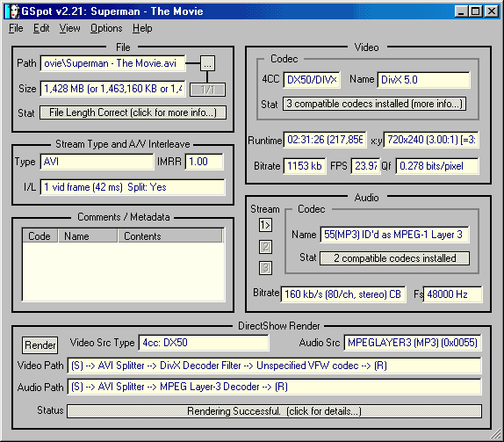Click the Fs field 48000 Hz
Viewport: 504px width, 442px height.
coord(452,294)
